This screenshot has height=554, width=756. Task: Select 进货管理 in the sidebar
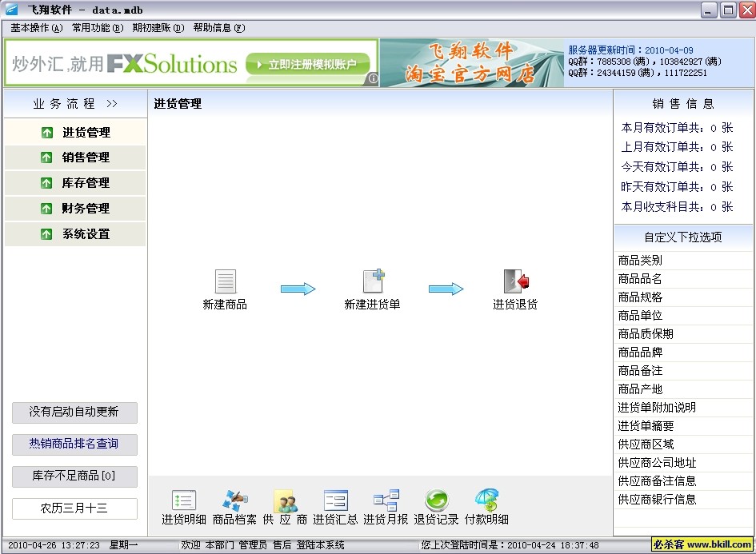click(75, 132)
